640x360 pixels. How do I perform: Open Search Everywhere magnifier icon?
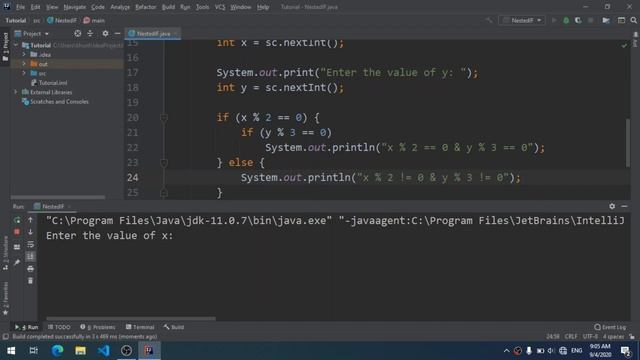[x=633, y=20]
